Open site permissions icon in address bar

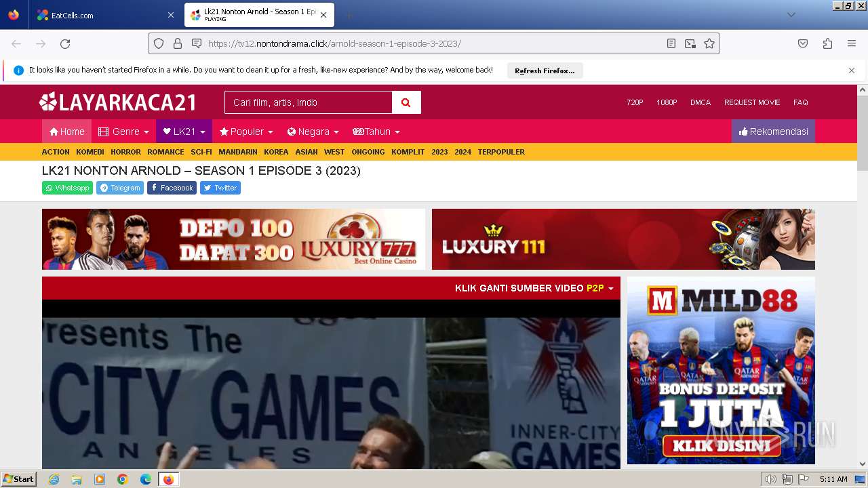[x=197, y=43]
